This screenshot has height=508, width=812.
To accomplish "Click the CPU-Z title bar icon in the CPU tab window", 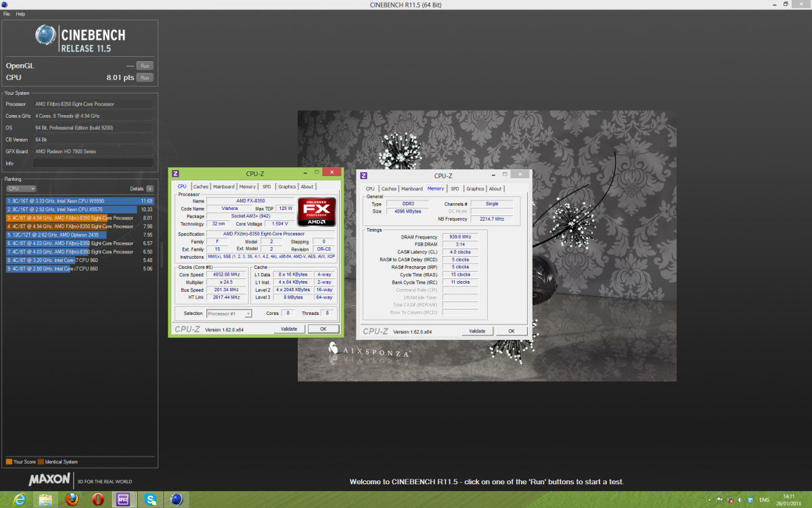I will (x=175, y=174).
